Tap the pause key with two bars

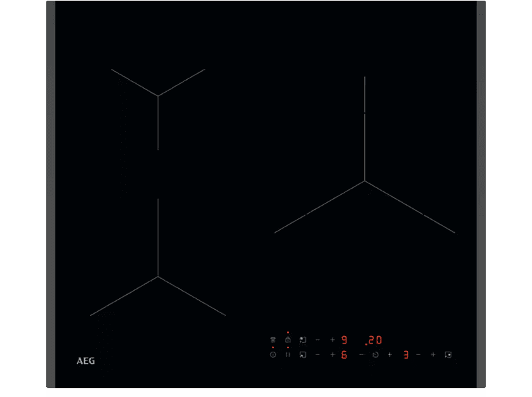tap(288, 354)
